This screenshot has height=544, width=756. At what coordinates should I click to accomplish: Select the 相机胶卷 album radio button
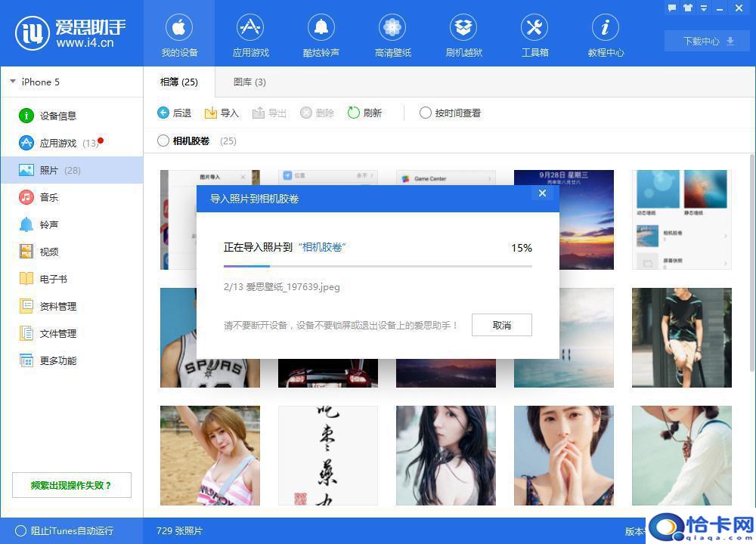click(163, 141)
